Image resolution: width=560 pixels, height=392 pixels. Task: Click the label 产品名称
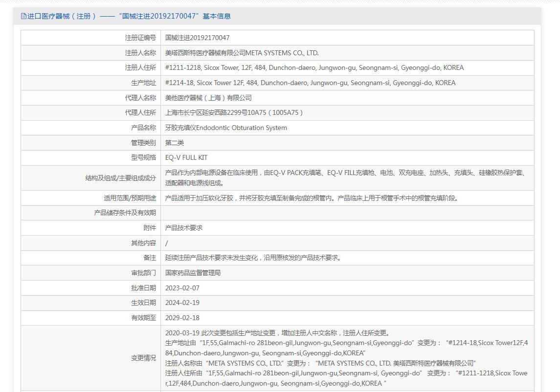(144, 128)
